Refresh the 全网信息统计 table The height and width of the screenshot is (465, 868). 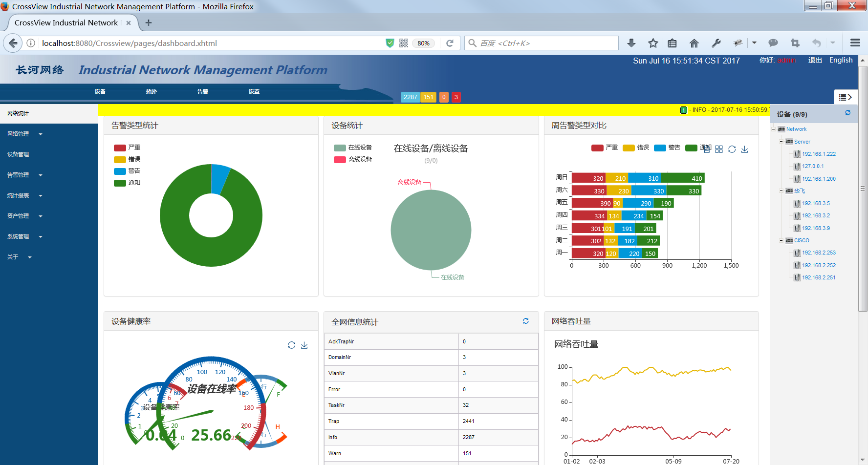coord(525,321)
